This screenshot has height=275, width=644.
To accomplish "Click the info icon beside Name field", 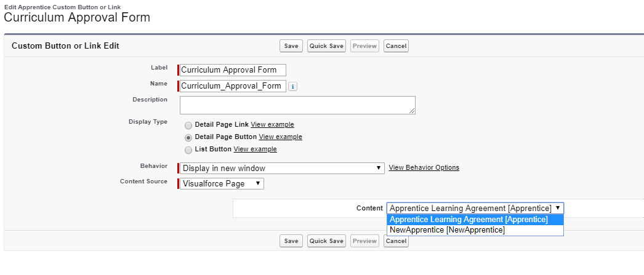I will (293, 87).
